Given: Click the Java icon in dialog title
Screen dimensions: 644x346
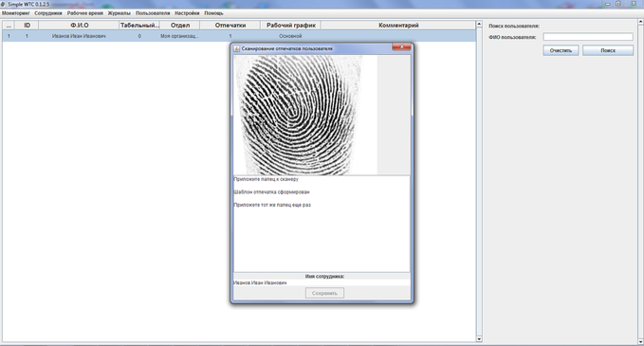Looking at the screenshot, I should pos(236,48).
